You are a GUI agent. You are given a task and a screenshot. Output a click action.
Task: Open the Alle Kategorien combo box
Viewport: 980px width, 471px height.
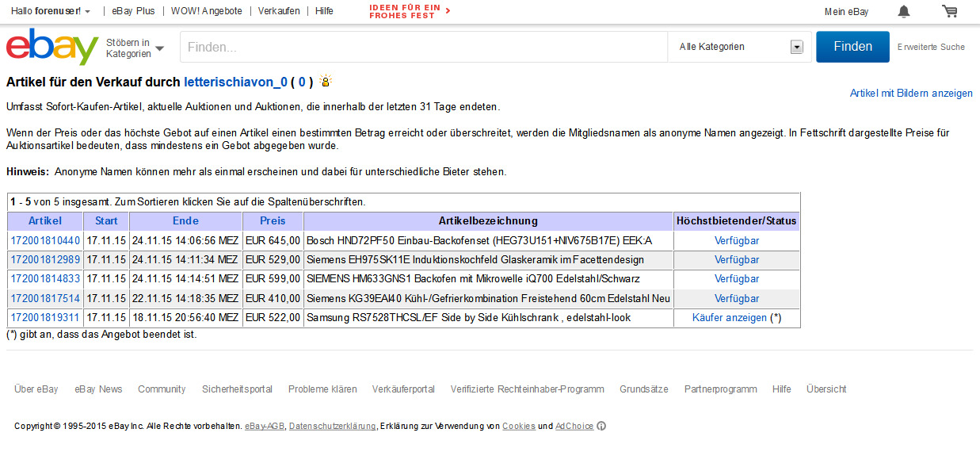[x=740, y=47]
